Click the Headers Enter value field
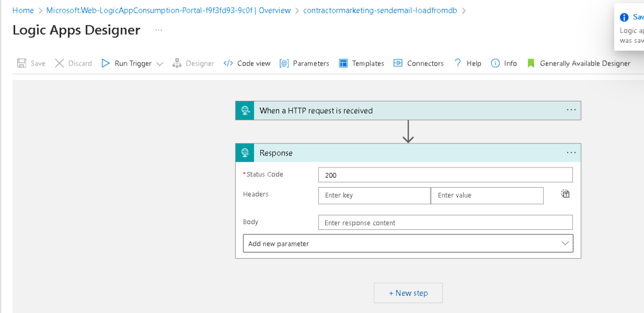The width and height of the screenshot is (644, 313). (487, 196)
